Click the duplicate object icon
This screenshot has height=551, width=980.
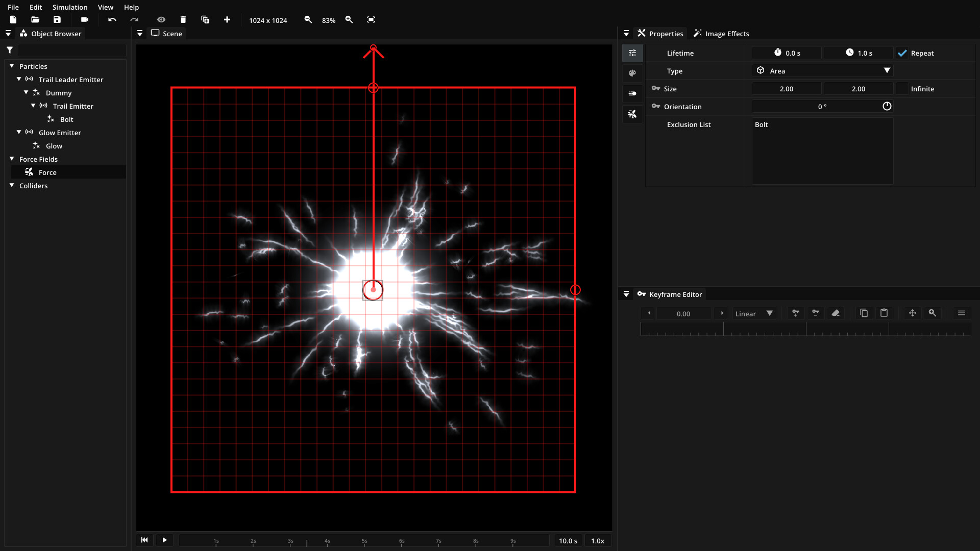205,20
